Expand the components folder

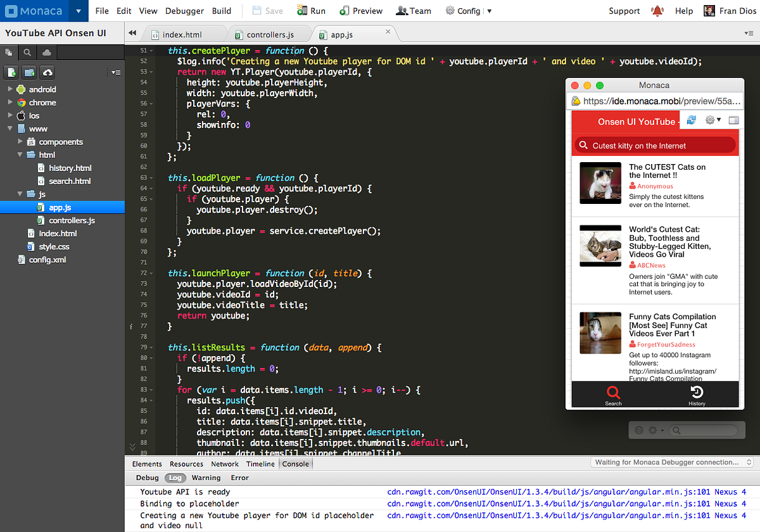[x=20, y=142]
